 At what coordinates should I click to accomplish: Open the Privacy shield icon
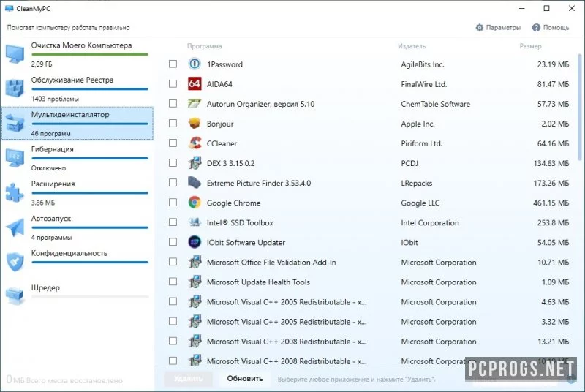tap(15, 262)
